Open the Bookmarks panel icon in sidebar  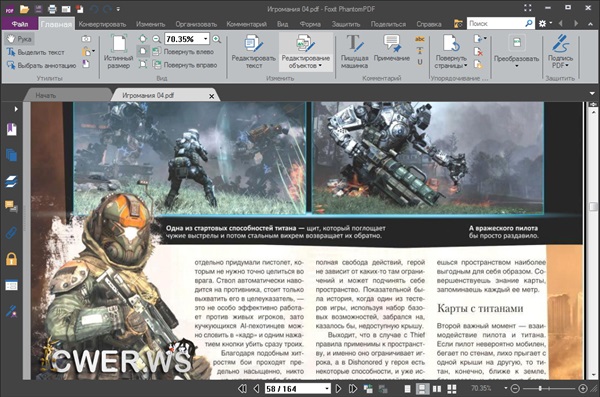click(11, 129)
